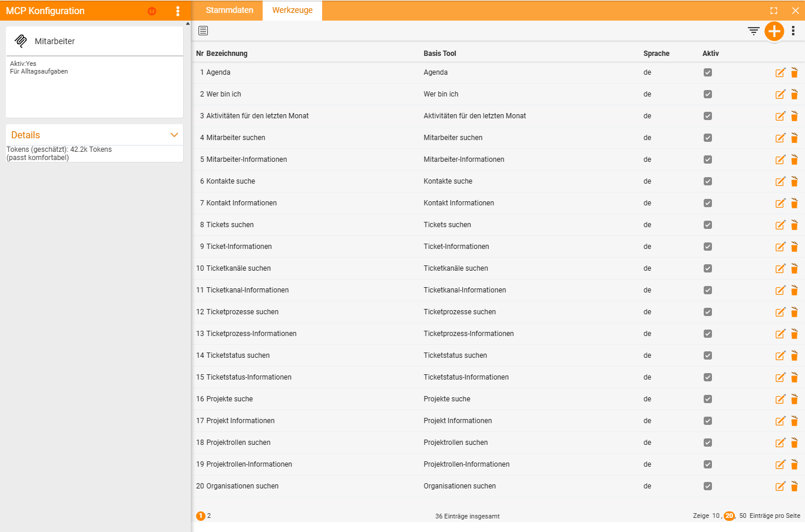Click 'Tokens (geschätzt): 42.2k Tokens' text
Screen dimensions: 805x532
[59, 149]
